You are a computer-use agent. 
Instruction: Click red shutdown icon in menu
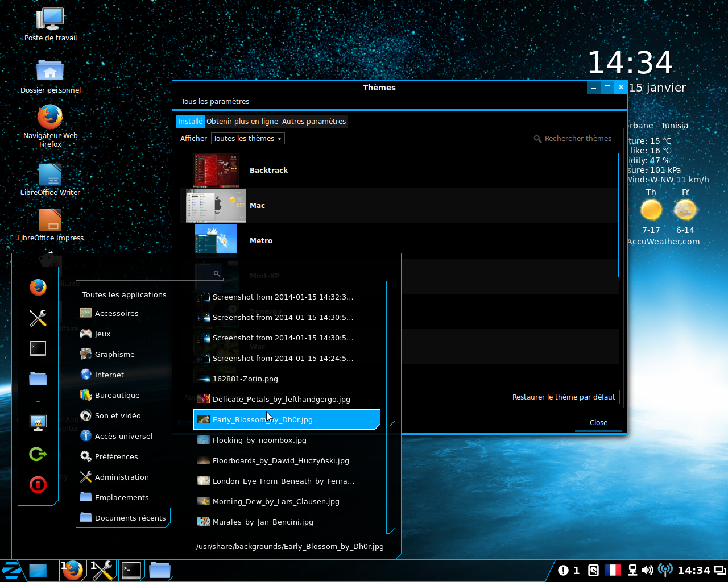[38, 485]
